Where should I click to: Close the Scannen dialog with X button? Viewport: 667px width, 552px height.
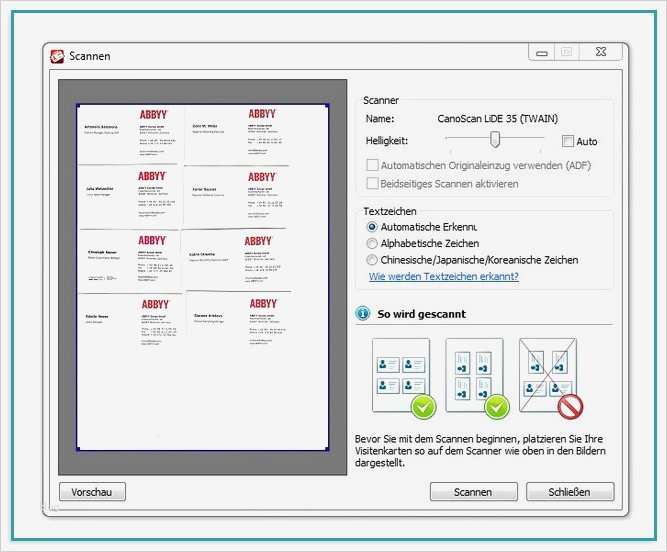click(601, 52)
